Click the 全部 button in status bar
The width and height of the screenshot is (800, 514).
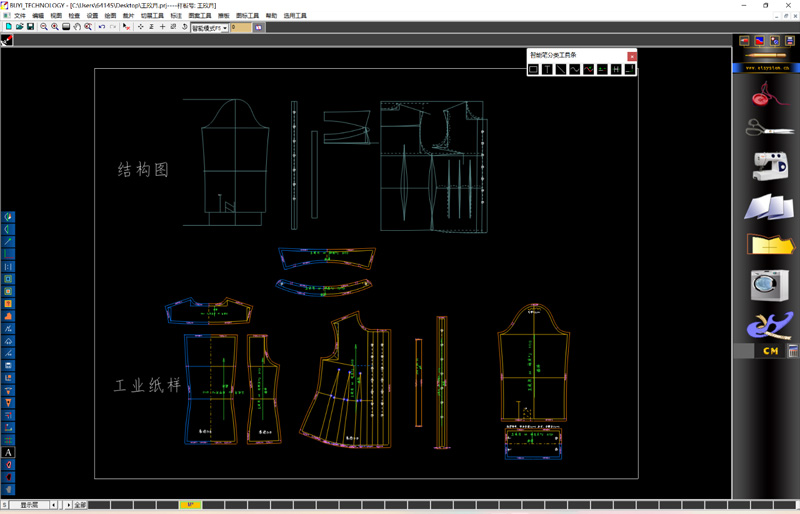pos(80,505)
